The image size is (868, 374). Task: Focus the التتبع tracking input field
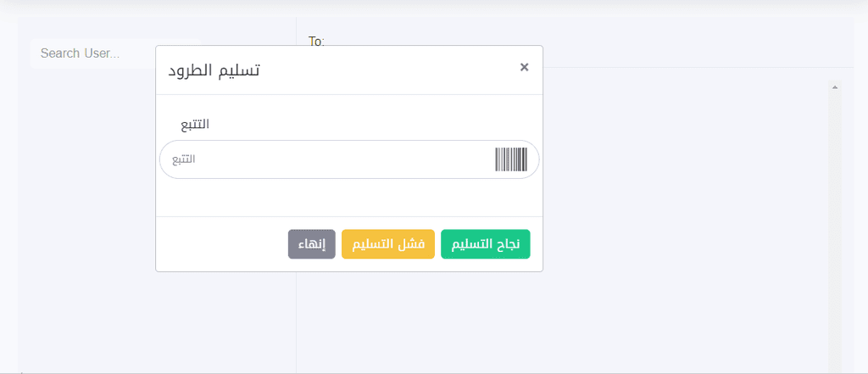click(x=349, y=159)
